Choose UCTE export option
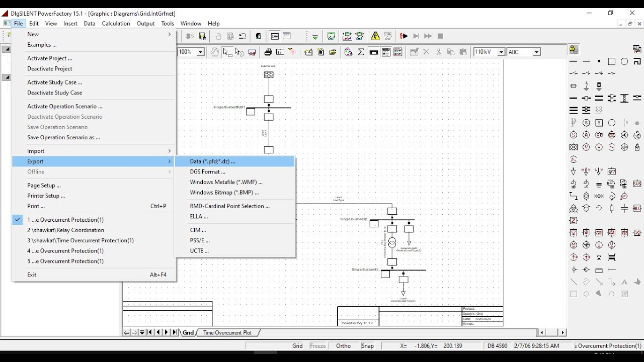 click(x=235, y=250)
